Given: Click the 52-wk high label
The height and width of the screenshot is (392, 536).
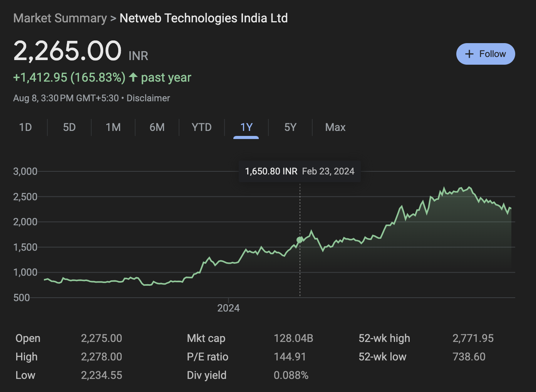Looking at the screenshot, I should (384, 338).
